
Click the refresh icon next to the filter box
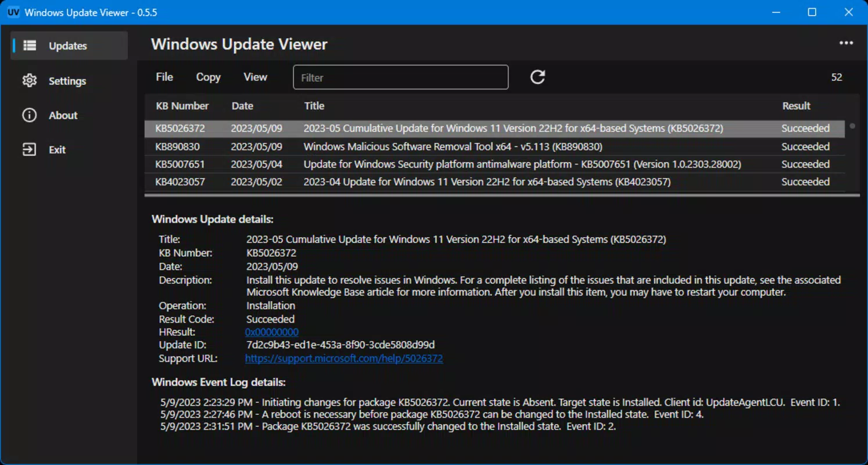click(x=537, y=77)
